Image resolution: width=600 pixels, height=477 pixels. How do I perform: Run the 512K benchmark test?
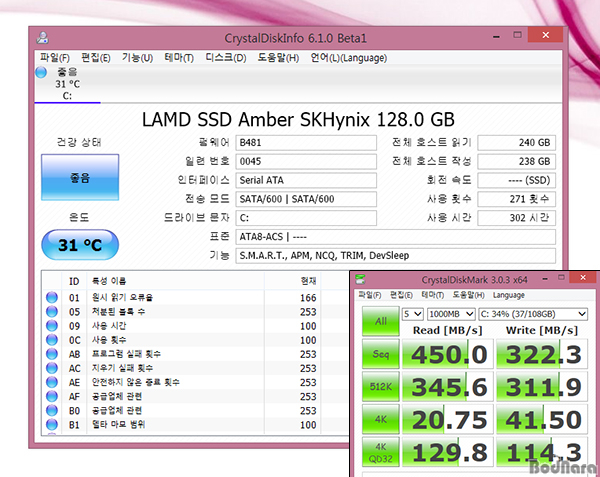click(380, 387)
